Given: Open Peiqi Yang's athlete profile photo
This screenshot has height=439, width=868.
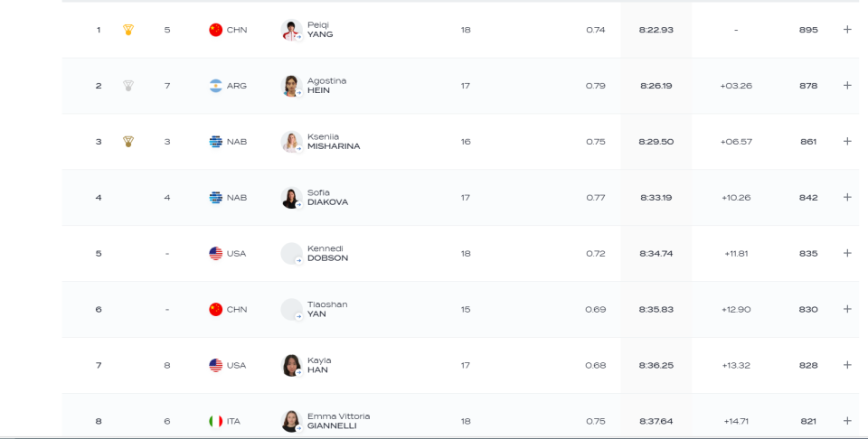Looking at the screenshot, I should coord(291,30).
